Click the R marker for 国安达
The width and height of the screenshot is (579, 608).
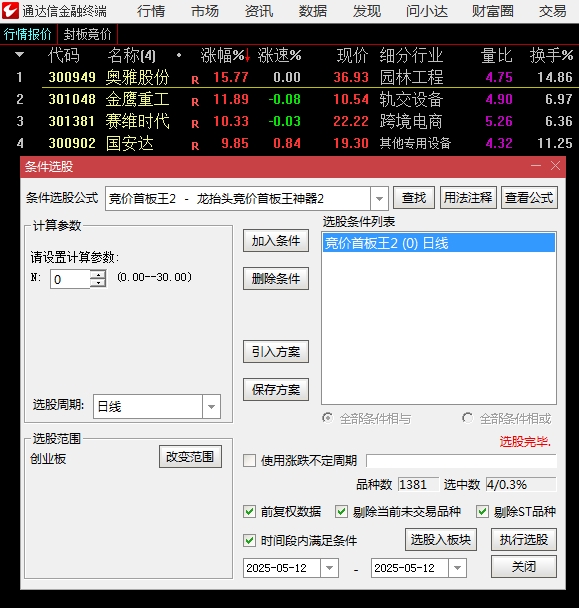pyautogui.click(x=195, y=146)
